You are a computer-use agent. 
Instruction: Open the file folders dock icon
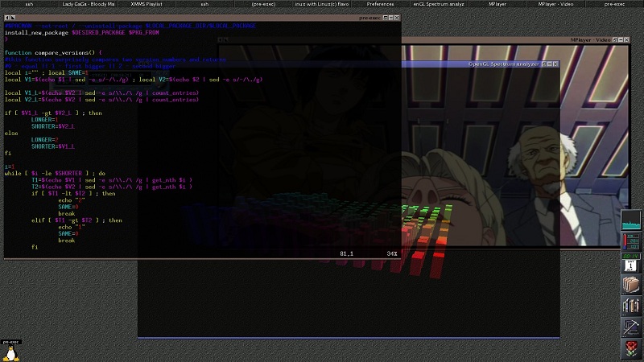[631, 285]
